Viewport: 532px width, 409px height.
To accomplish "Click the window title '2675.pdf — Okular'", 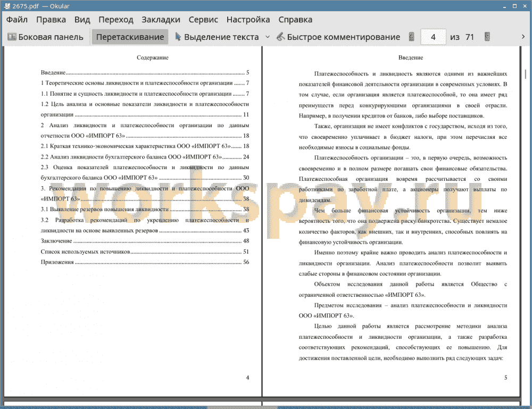I will tap(41, 6).
